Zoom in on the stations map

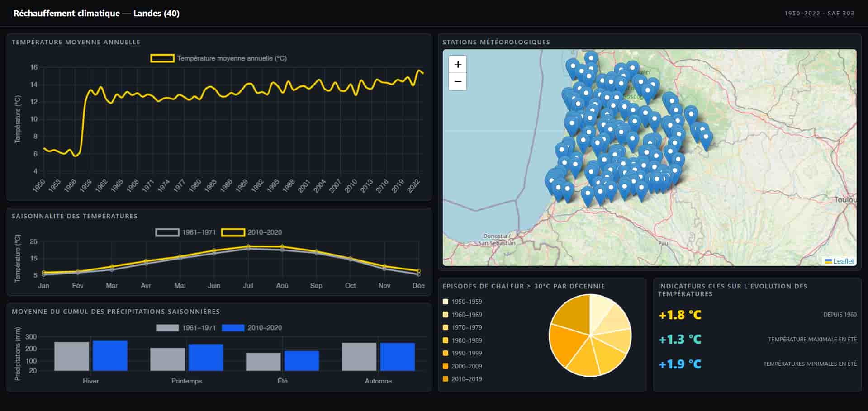pyautogui.click(x=458, y=65)
